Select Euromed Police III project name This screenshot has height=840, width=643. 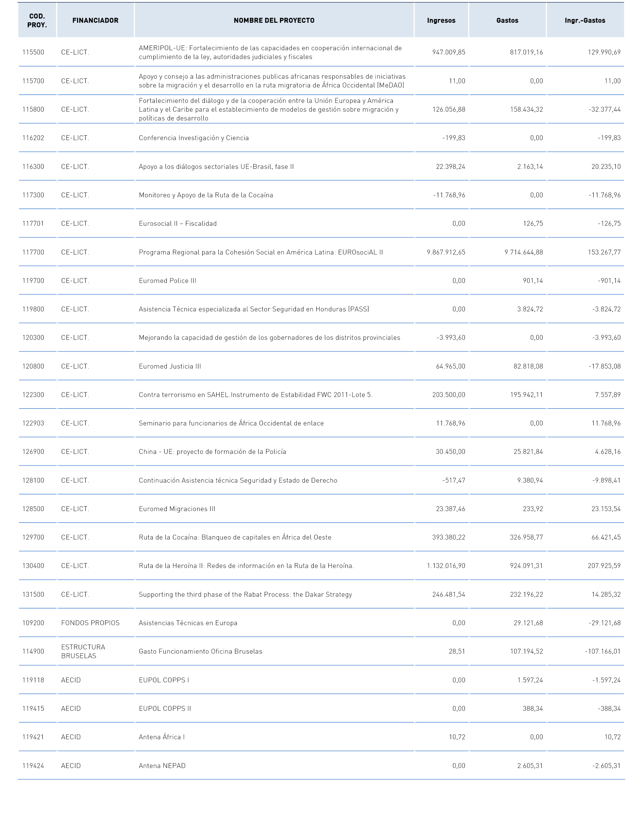point(167,281)
